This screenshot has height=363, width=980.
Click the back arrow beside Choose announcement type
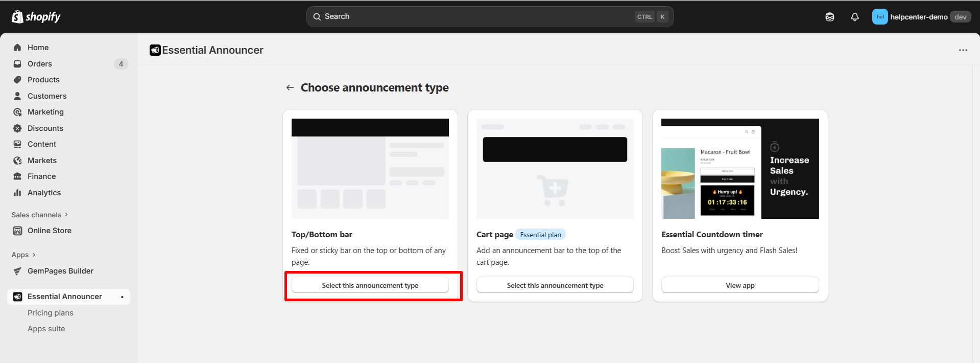pos(290,87)
